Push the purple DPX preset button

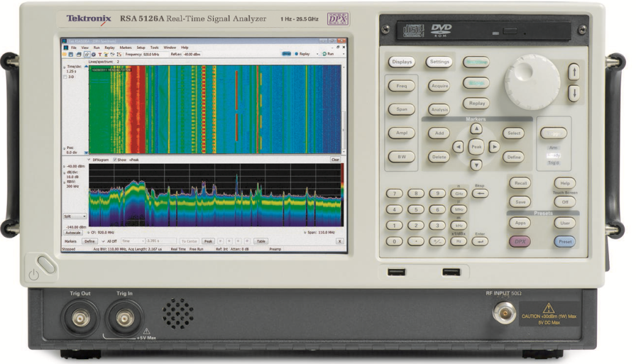(x=520, y=242)
